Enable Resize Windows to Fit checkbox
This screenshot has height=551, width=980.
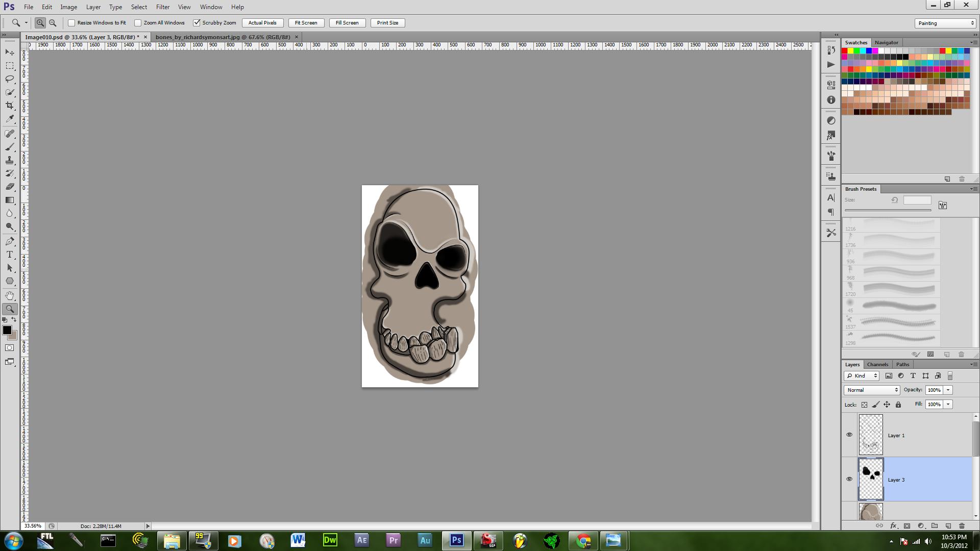click(71, 23)
